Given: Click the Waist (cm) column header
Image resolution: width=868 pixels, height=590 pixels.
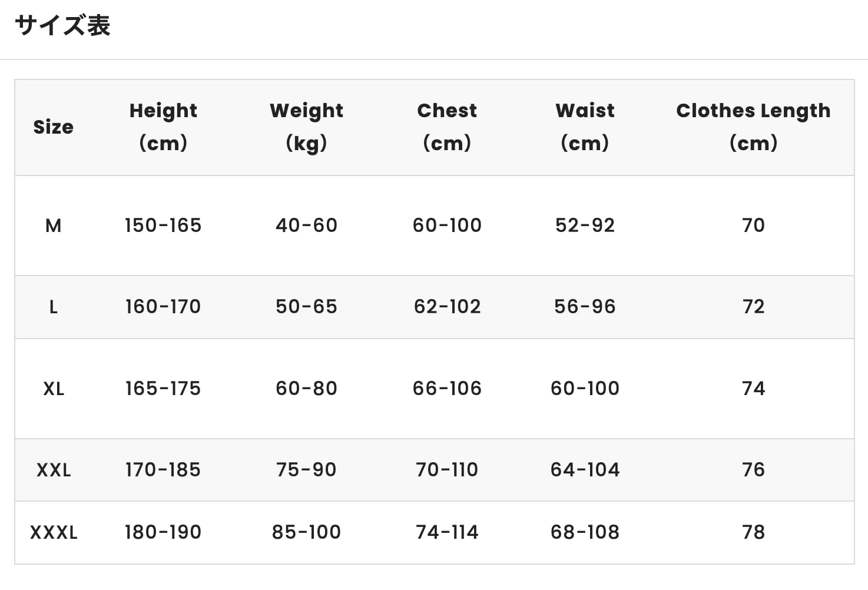Looking at the screenshot, I should coord(585,127).
